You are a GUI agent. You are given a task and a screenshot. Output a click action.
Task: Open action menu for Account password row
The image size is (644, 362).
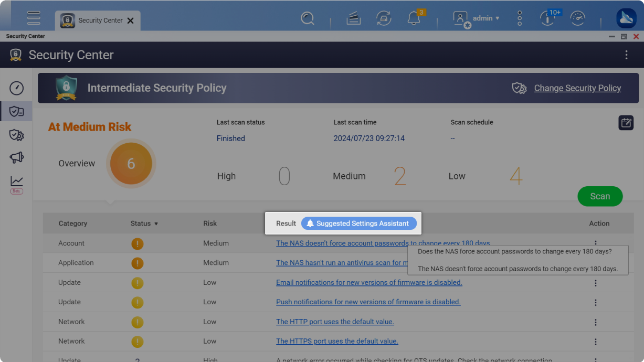point(596,243)
